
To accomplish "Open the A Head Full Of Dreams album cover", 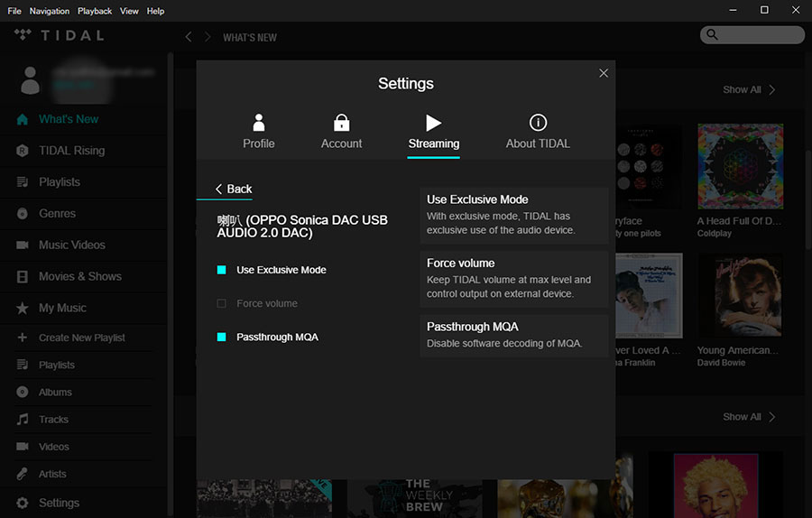I will click(x=741, y=166).
